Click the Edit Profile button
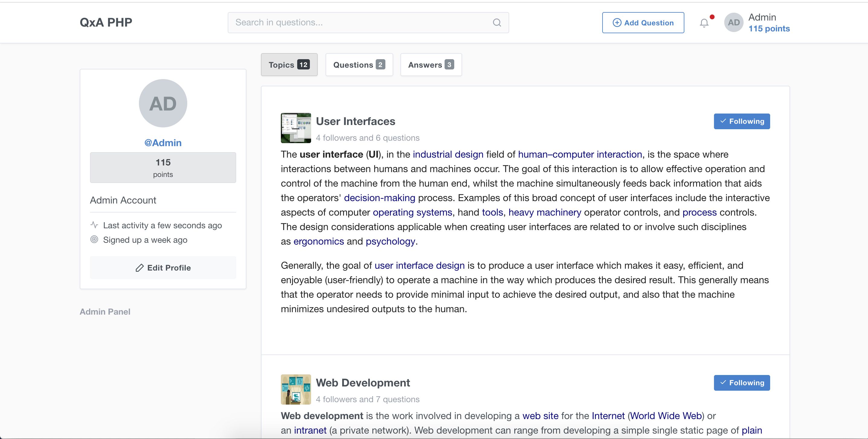Image resolution: width=868 pixels, height=439 pixels. tap(163, 268)
